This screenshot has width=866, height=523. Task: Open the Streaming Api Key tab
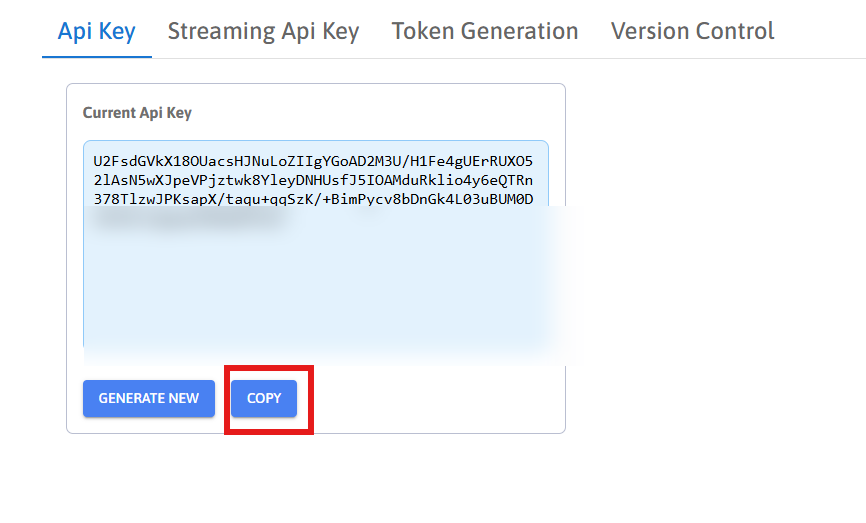tap(263, 31)
